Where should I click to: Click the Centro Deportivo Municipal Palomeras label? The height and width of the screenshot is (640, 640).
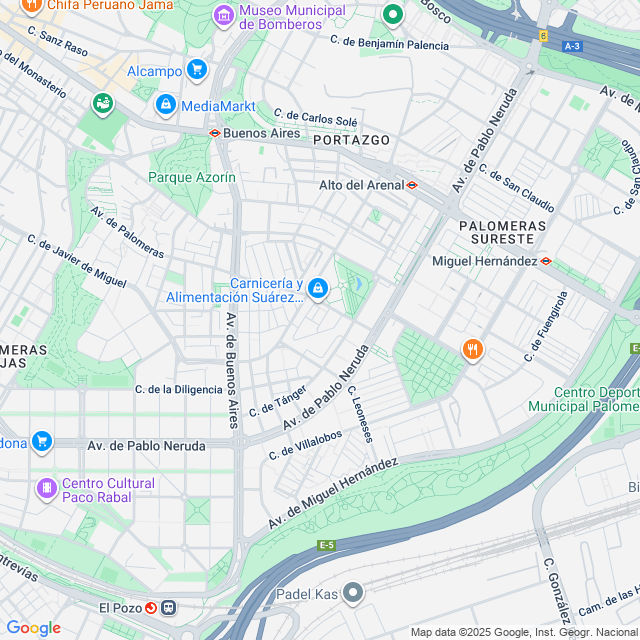tap(584, 399)
